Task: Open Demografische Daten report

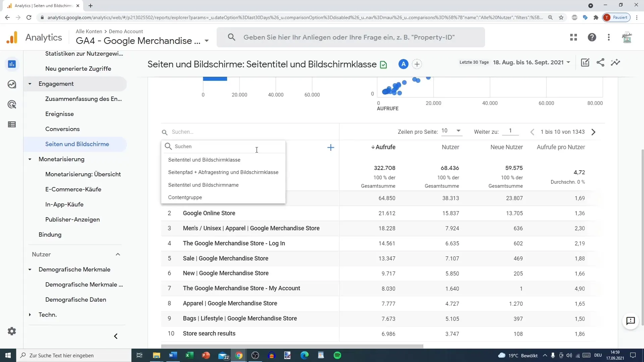Action: (75, 300)
